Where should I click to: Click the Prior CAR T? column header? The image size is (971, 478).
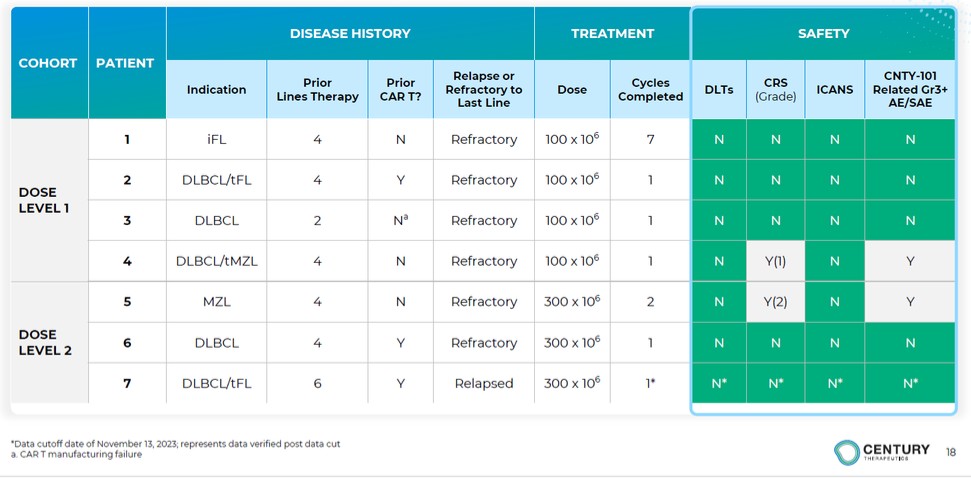[x=400, y=90]
